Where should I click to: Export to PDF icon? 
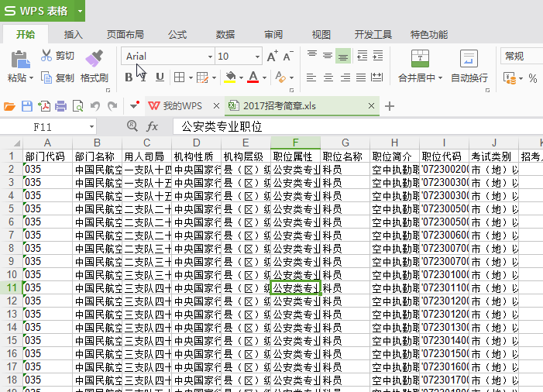click(x=44, y=106)
